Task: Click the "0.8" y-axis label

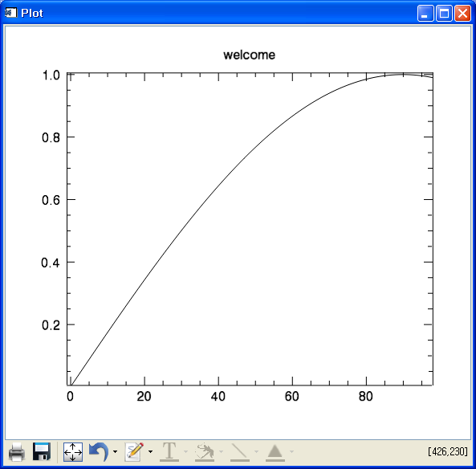Action: [51, 137]
